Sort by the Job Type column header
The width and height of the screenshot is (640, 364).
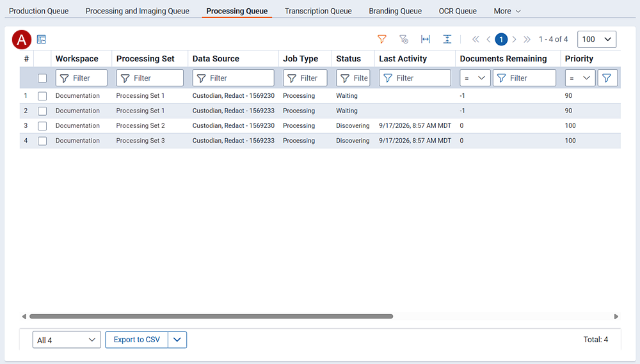300,59
